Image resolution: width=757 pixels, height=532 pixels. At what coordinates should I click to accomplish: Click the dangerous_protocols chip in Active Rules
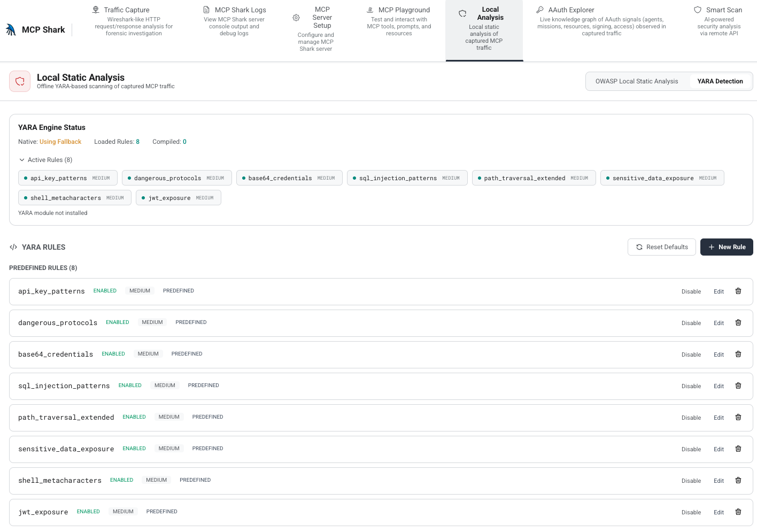point(176,178)
